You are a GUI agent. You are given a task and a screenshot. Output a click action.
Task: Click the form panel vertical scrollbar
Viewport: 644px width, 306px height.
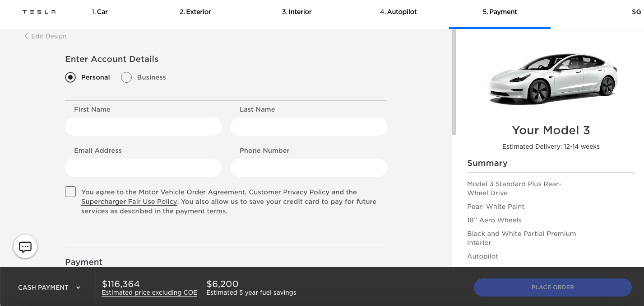point(454,83)
